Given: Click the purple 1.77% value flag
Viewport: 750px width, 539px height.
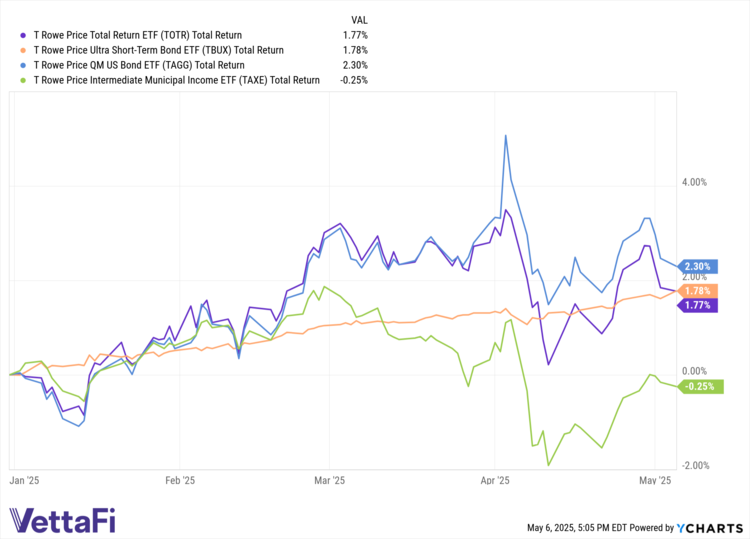Looking at the screenshot, I should pyautogui.click(x=698, y=305).
